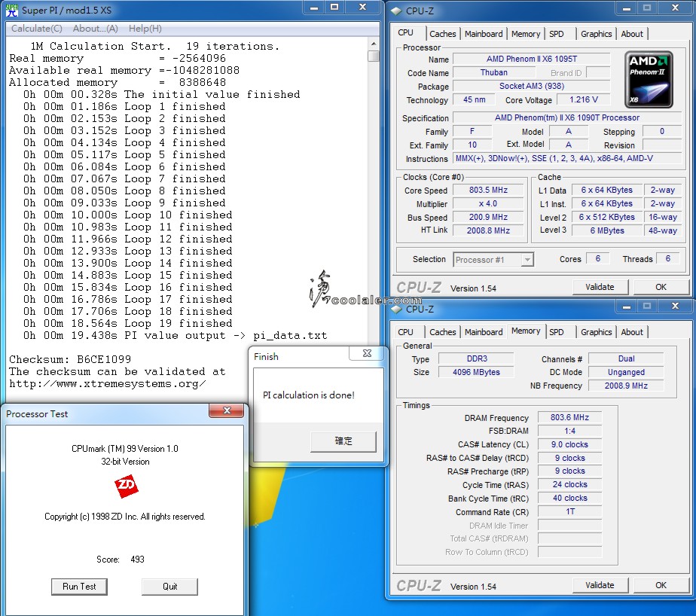Click the CPU-Z icon in lower window title
696x616 pixels.
[x=396, y=310]
